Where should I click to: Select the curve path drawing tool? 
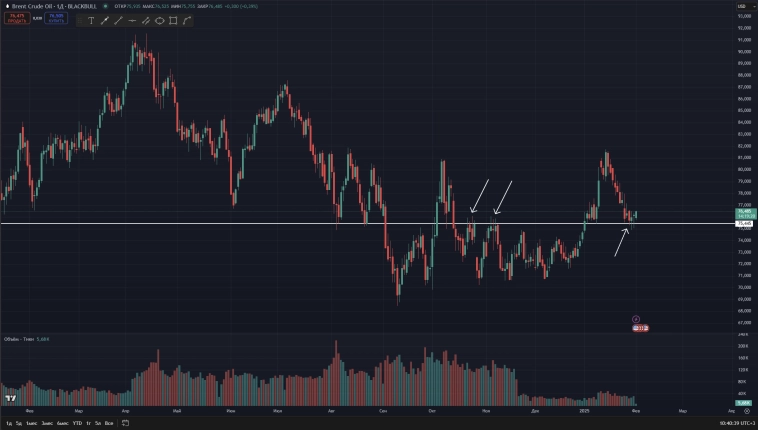coord(187,20)
